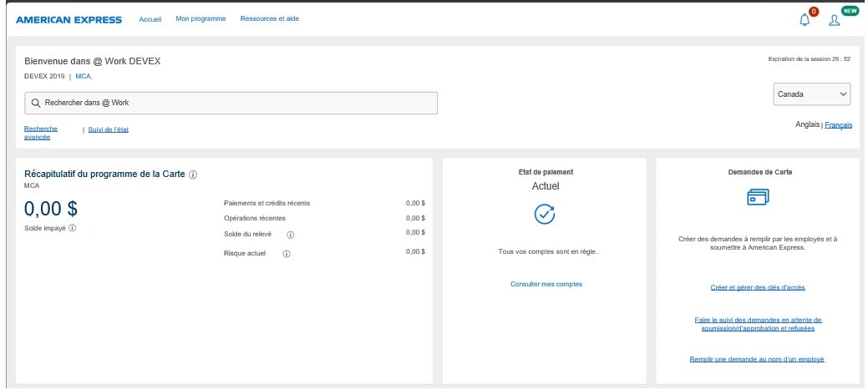This screenshot has height=390, width=868.
Task: Show info icon beside Risque actuel
Action: 287,254
